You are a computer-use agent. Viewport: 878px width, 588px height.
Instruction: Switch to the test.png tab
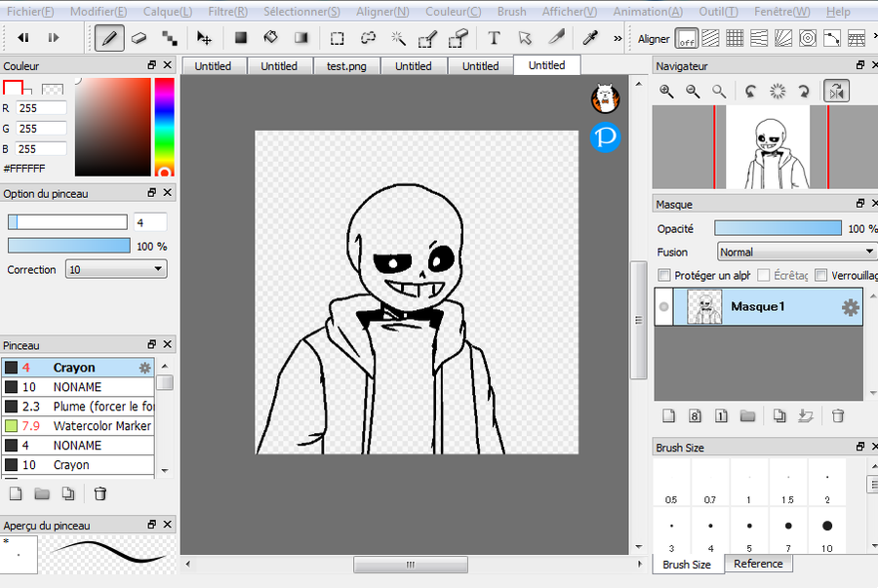tap(345, 66)
